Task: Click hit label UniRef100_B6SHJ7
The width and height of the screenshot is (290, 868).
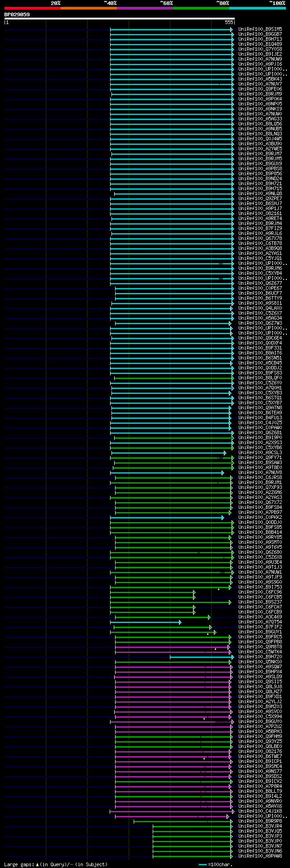Action: tap(260, 204)
